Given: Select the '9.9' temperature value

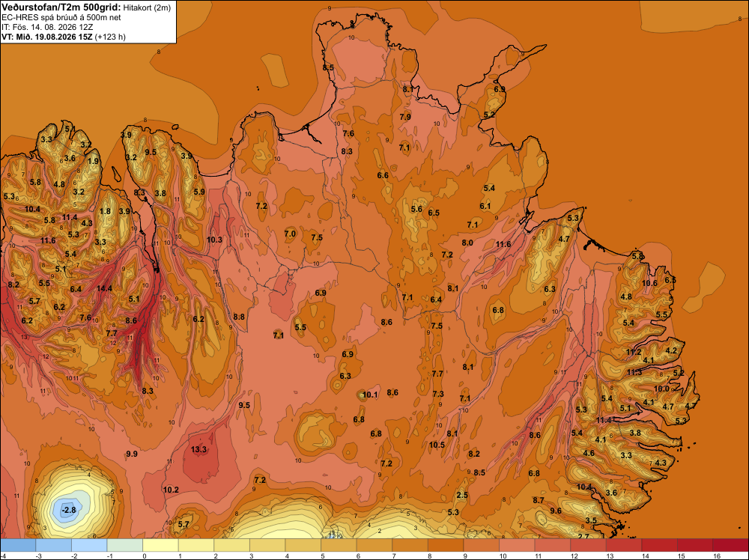Looking at the screenshot, I should tap(132, 454).
